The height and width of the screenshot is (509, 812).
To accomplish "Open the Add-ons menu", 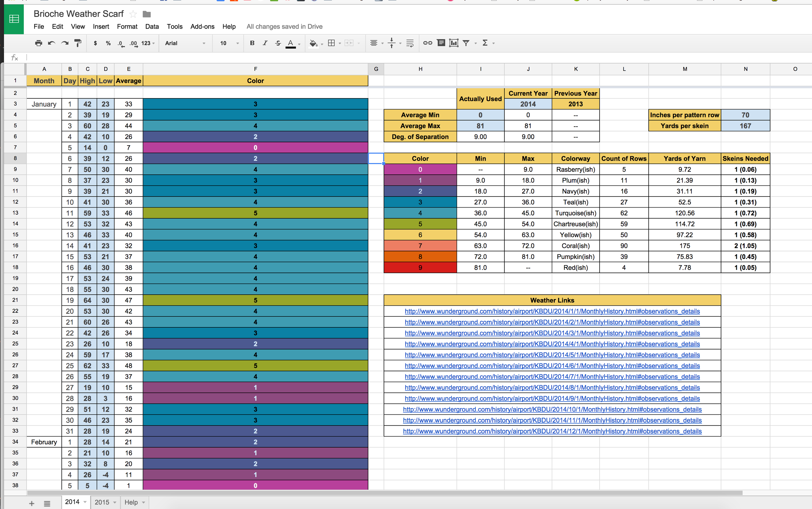I will (202, 27).
